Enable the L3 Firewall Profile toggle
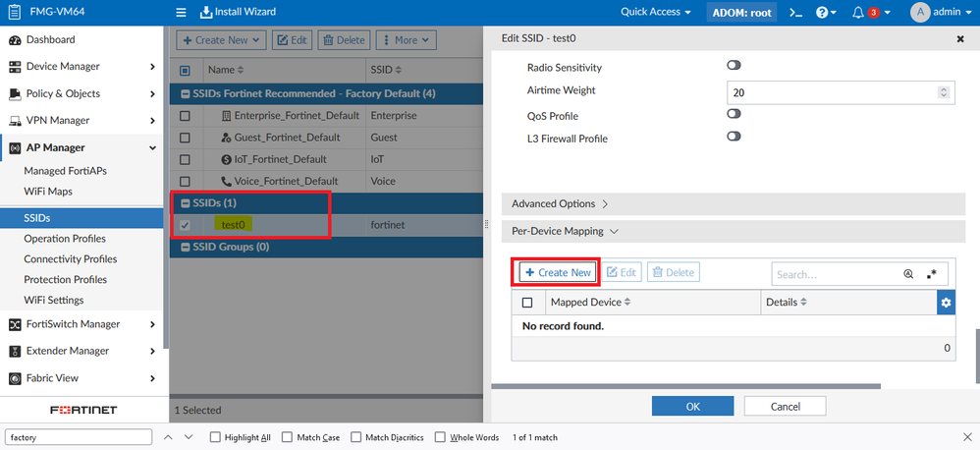Screen dimensions: 980x450 tap(734, 137)
